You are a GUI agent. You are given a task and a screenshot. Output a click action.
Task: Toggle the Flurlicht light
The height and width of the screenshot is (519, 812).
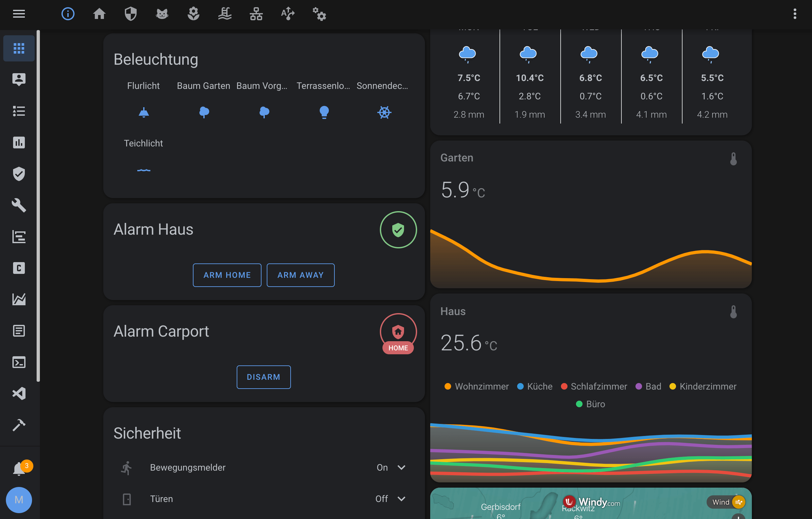[x=144, y=112]
